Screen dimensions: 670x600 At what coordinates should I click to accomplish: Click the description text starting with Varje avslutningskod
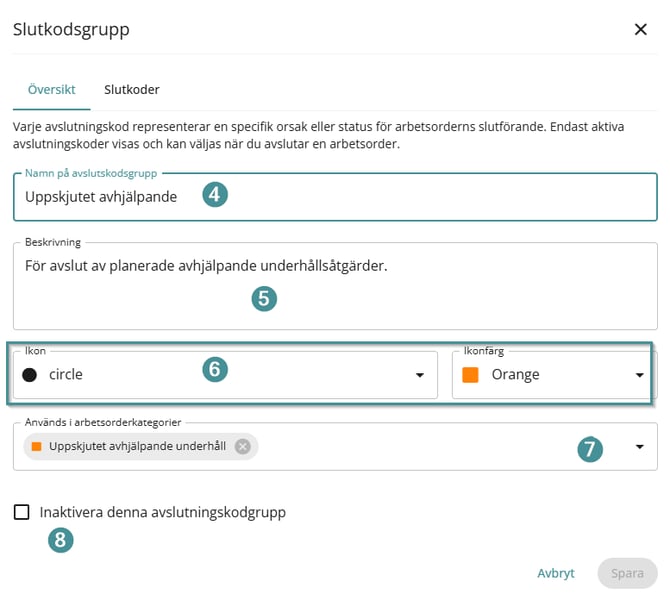pos(318,135)
